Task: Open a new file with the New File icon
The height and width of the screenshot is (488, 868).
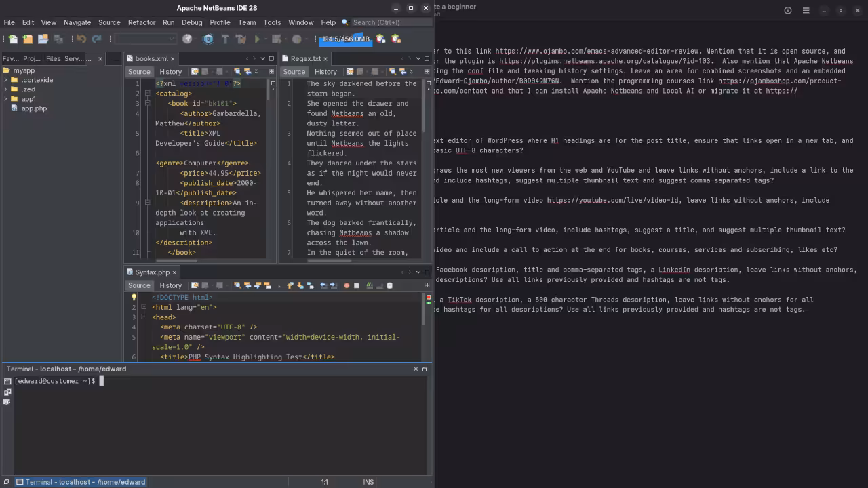Action: coord(14,39)
